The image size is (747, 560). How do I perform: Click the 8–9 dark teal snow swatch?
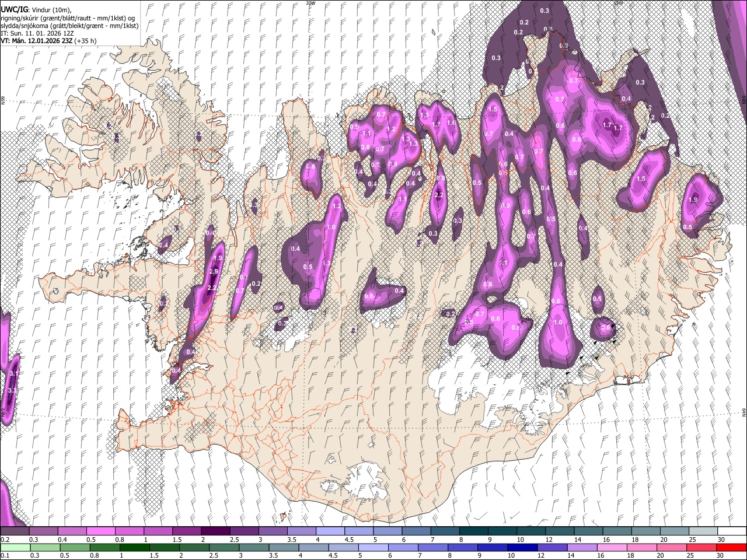474,531
